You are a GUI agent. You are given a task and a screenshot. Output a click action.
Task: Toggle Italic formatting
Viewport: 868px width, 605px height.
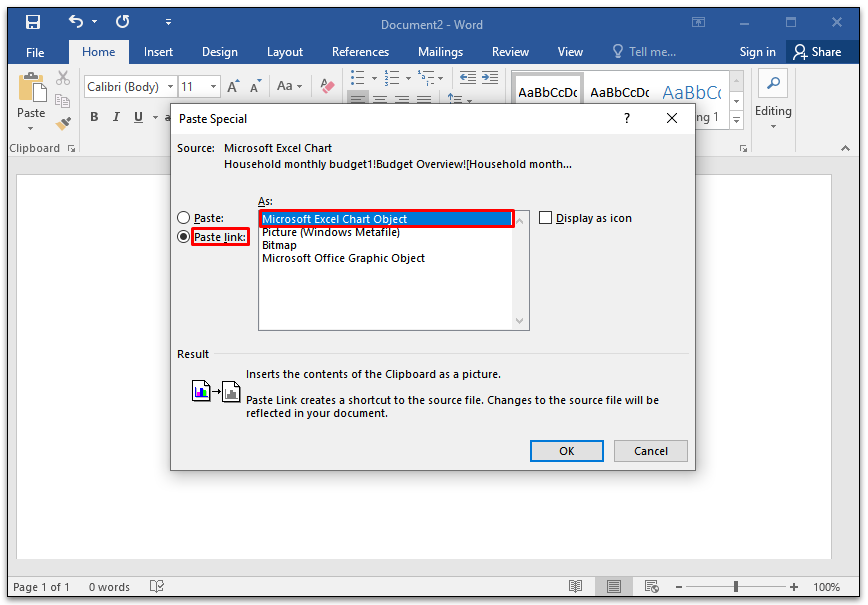(116, 117)
